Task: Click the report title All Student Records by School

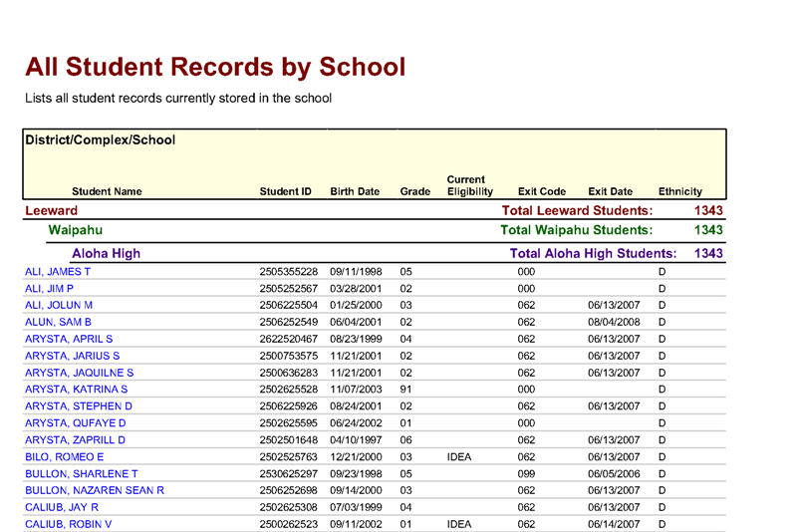Action: 215,67
